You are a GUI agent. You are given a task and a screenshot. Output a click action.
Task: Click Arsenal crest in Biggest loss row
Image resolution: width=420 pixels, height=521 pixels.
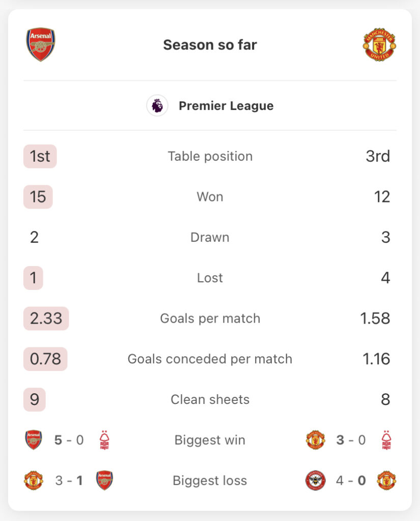[104, 480]
